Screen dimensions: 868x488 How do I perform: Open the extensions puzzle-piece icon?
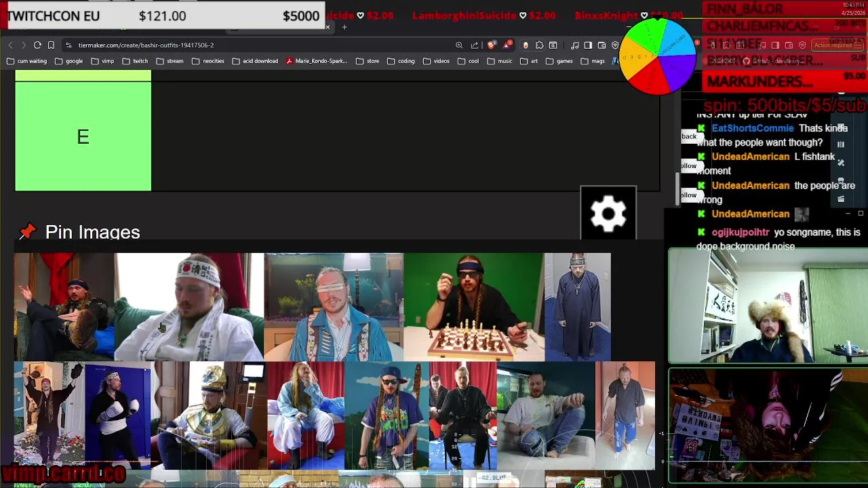[x=539, y=45]
